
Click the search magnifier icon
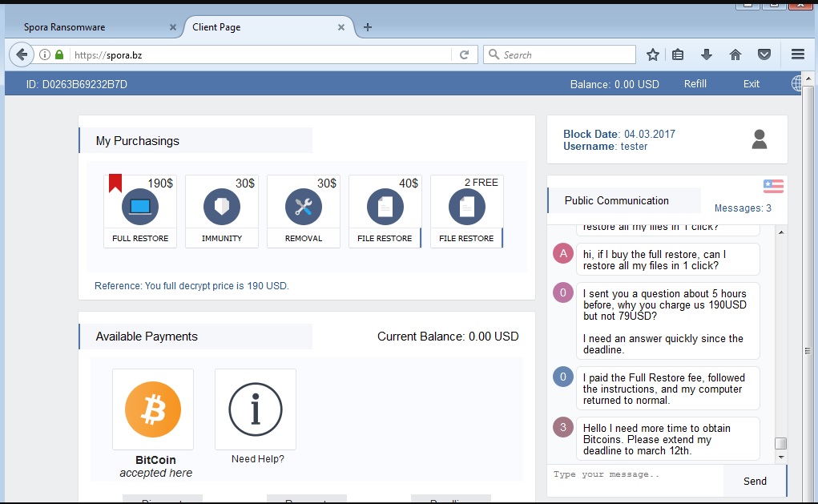[494, 54]
